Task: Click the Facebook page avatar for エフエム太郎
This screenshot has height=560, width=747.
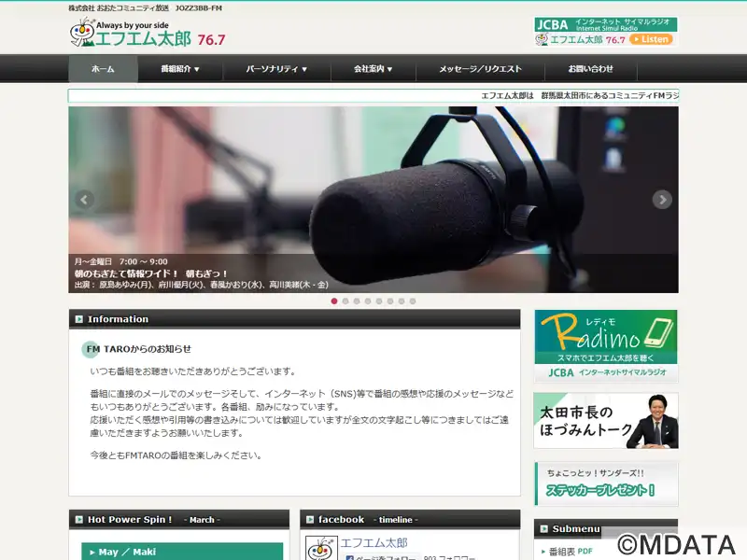Action: [321, 548]
